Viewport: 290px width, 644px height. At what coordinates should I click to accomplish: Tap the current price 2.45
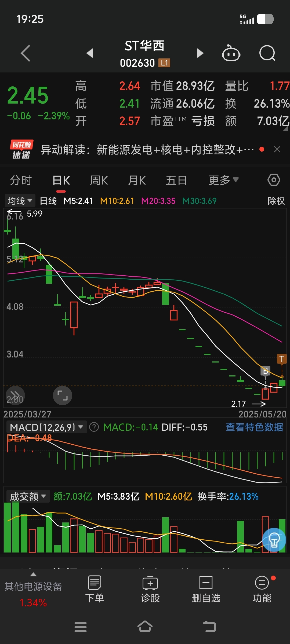pyautogui.click(x=28, y=95)
